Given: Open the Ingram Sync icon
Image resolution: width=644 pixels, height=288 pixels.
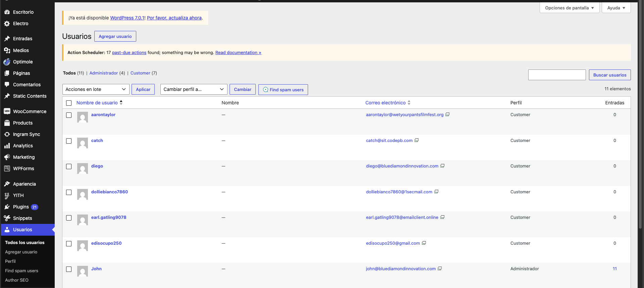Looking at the screenshot, I should point(7,134).
